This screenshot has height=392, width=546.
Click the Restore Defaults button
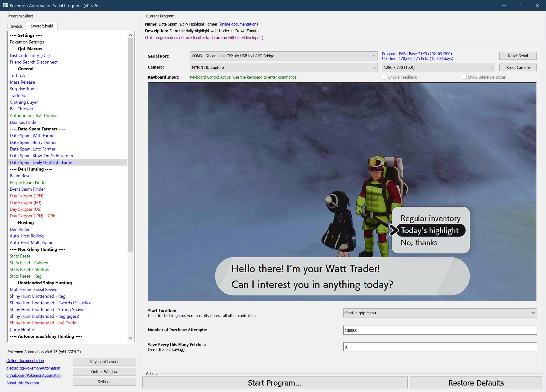476,383
